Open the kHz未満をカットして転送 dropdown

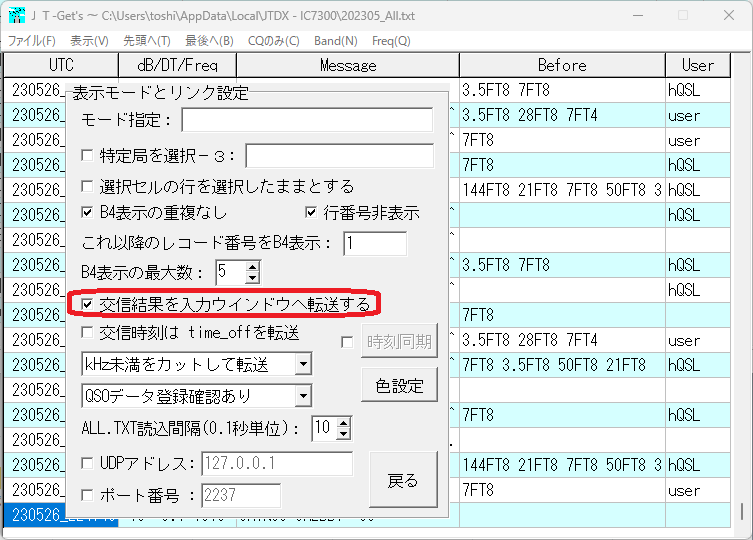pyautogui.click(x=304, y=364)
